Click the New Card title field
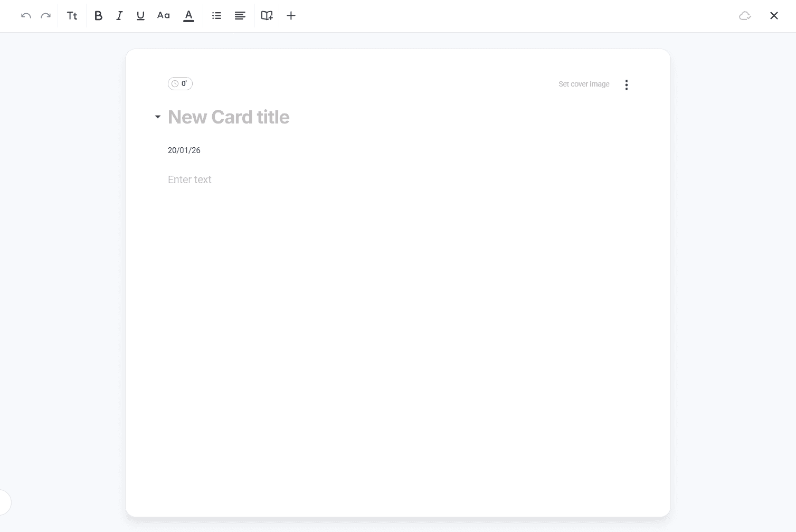796x532 pixels. coord(229,117)
